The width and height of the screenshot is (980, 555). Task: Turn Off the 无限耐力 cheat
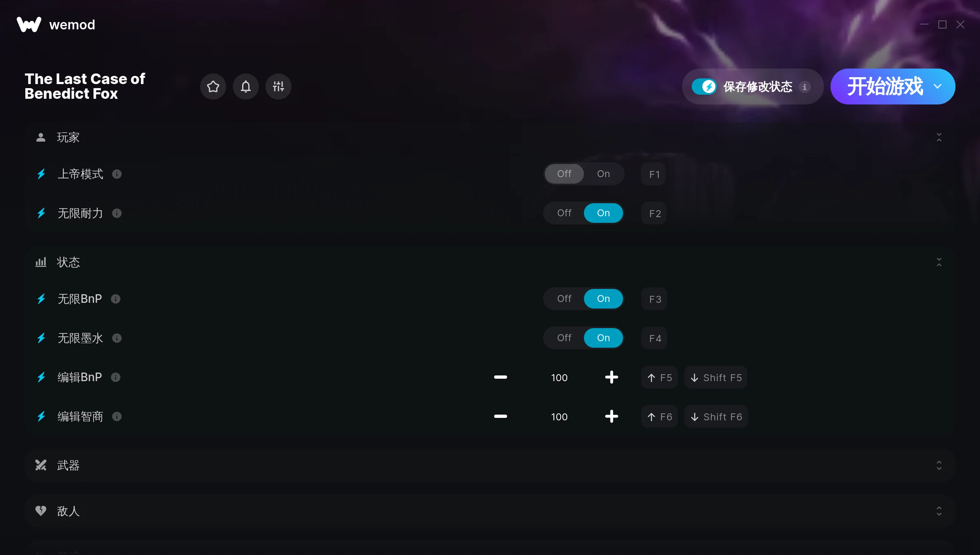pyautogui.click(x=564, y=213)
